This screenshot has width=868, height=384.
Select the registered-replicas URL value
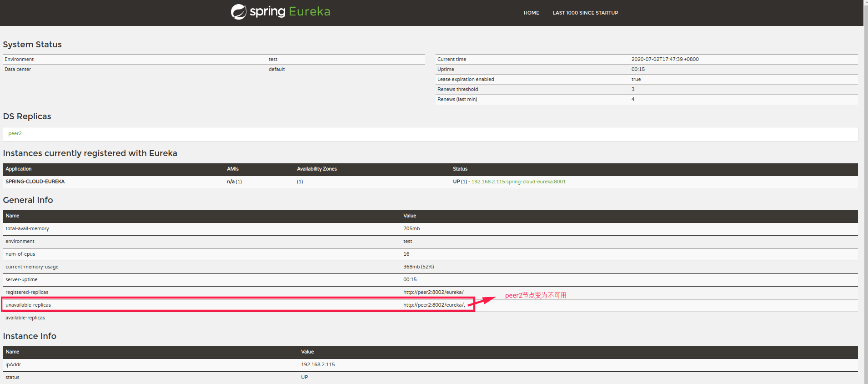click(x=433, y=292)
